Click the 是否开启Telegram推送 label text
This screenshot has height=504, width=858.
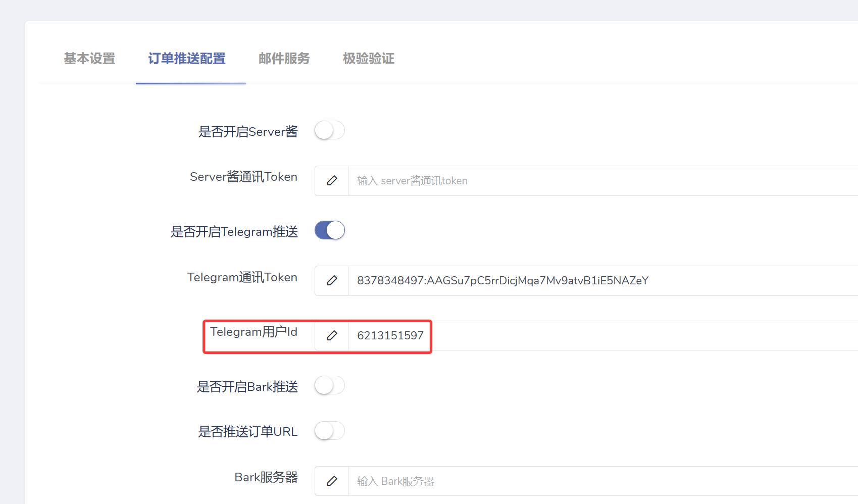[234, 232]
